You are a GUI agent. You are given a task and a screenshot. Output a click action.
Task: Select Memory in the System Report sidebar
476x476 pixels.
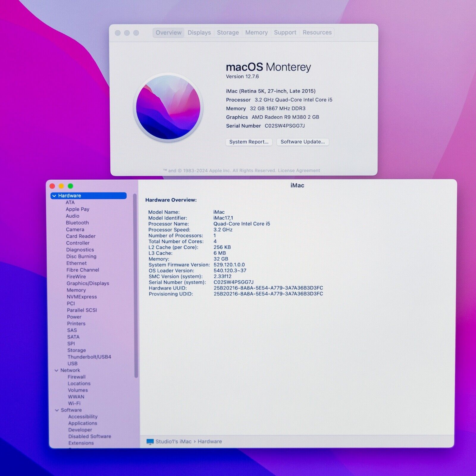(76, 290)
